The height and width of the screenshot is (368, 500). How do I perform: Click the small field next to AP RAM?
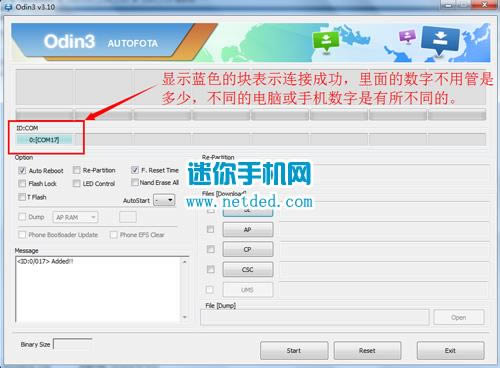pyautogui.click(x=128, y=217)
